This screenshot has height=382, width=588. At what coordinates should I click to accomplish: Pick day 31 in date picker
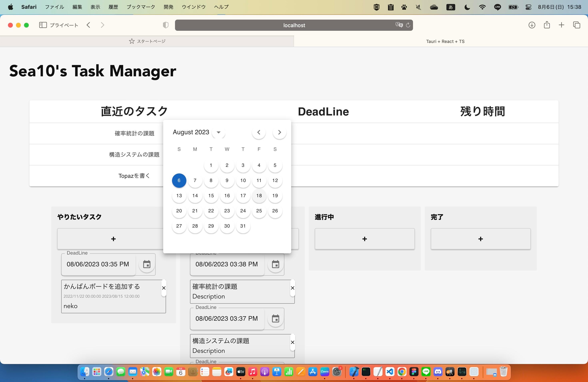pyautogui.click(x=243, y=226)
